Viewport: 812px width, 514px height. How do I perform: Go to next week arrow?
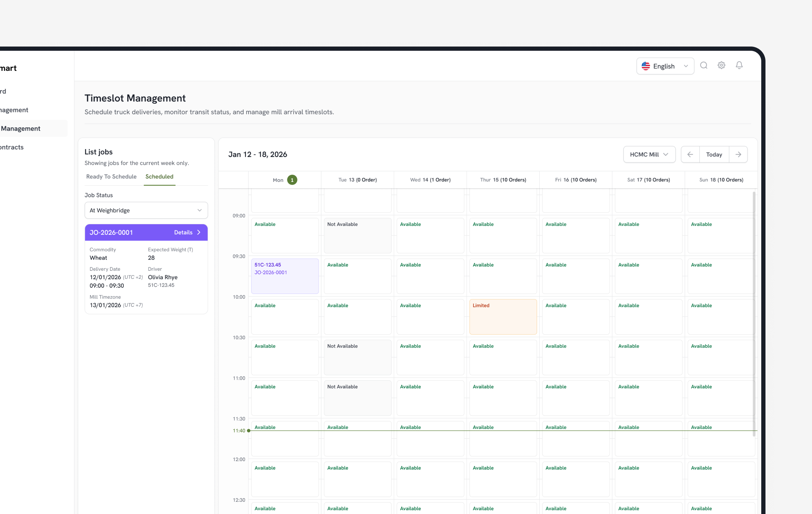point(738,154)
